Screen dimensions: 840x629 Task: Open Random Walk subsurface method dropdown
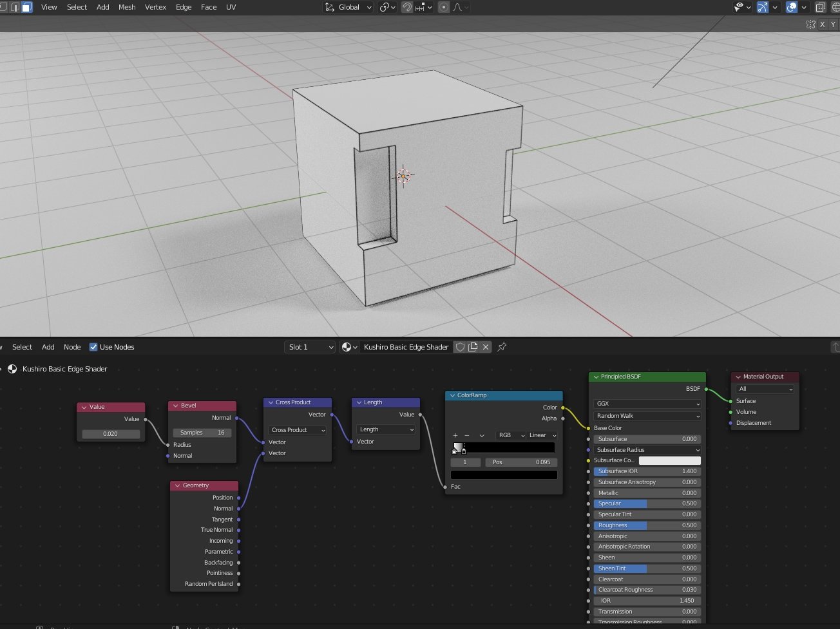coord(647,416)
